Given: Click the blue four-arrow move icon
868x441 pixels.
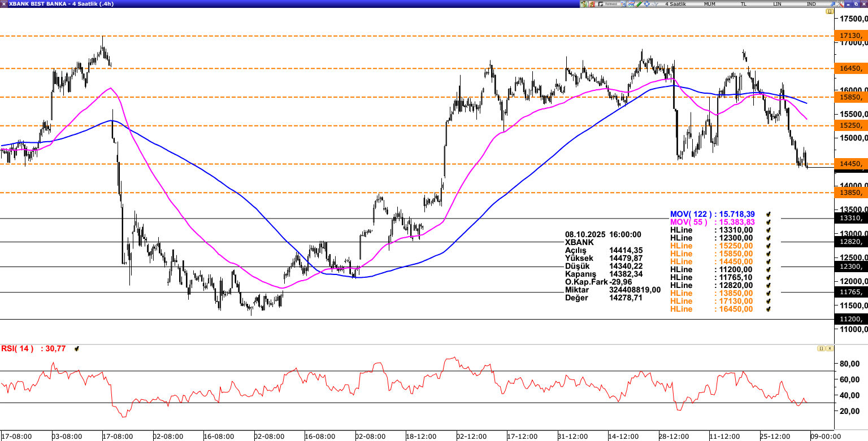Looking at the screenshot, I should pyautogui.click(x=647, y=4).
